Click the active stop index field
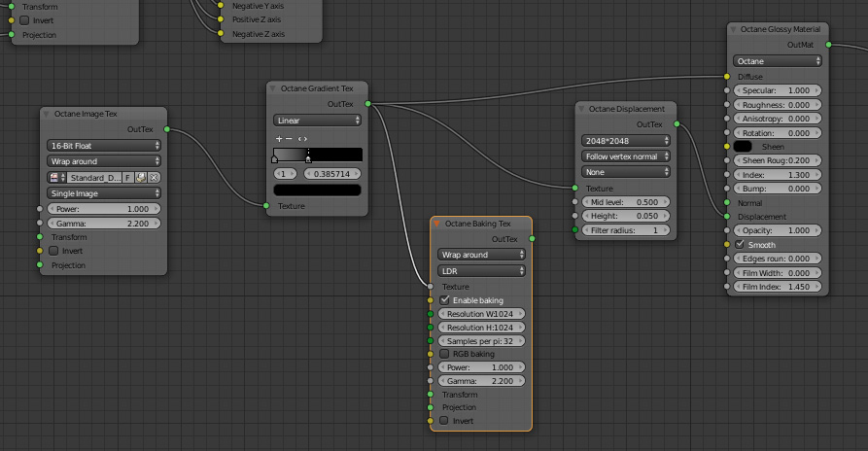This screenshot has height=451, width=868. (x=285, y=174)
